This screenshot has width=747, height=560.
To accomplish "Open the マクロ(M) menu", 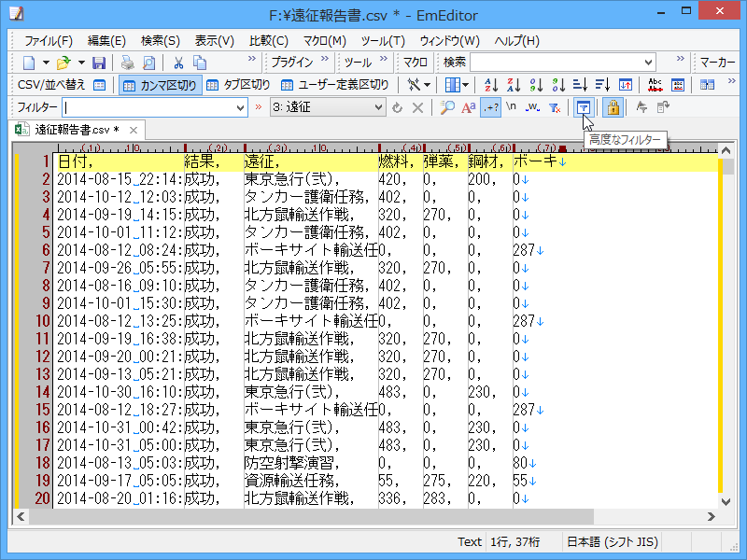I will (x=324, y=41).
